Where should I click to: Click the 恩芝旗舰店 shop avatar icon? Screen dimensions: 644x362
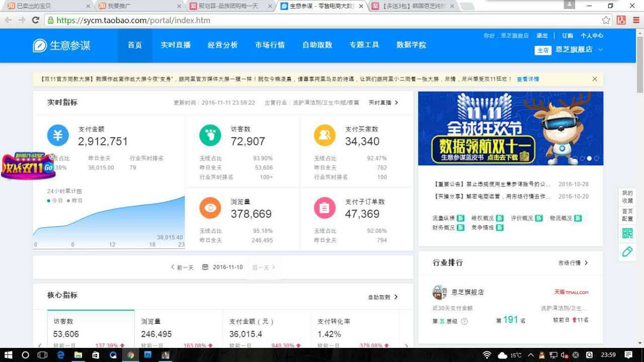click(440, 292)
